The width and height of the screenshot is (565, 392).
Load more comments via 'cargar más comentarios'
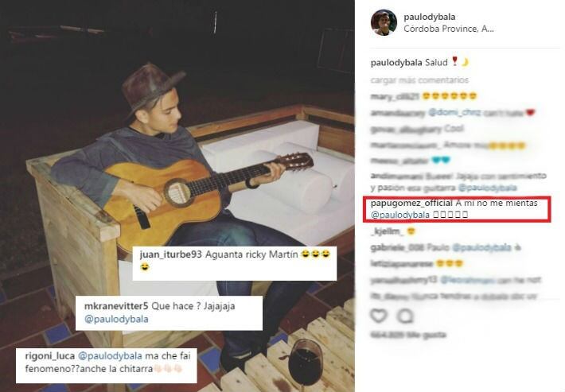pos(419,80)
